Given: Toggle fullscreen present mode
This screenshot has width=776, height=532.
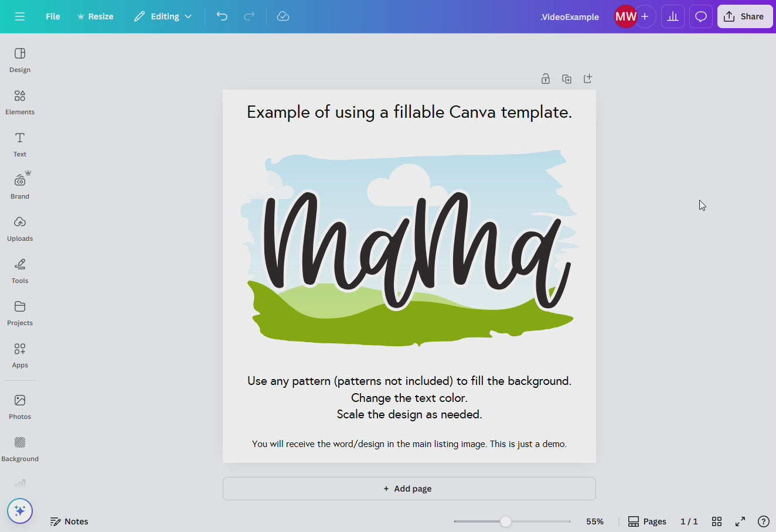Looking at the screenshot, I should click(740, 521).
